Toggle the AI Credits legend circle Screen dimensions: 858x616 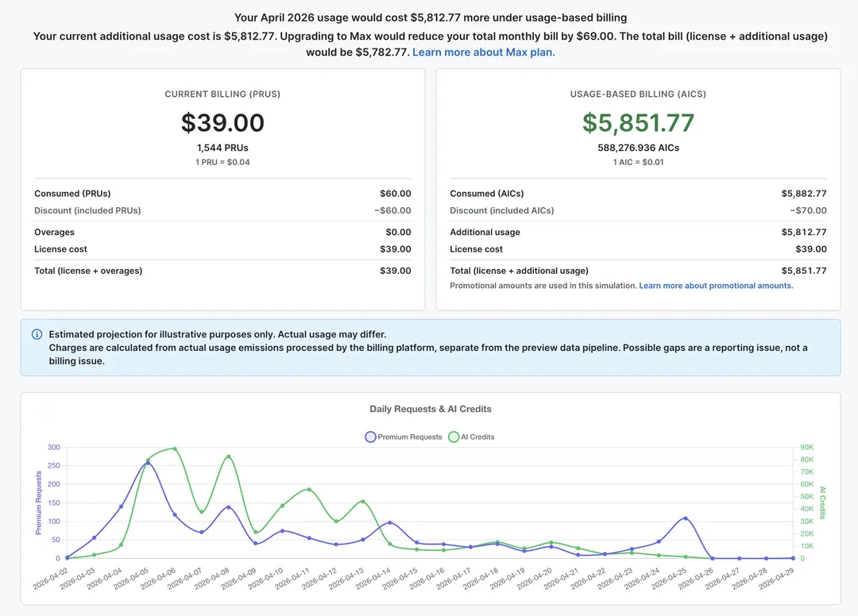(454, 437)
